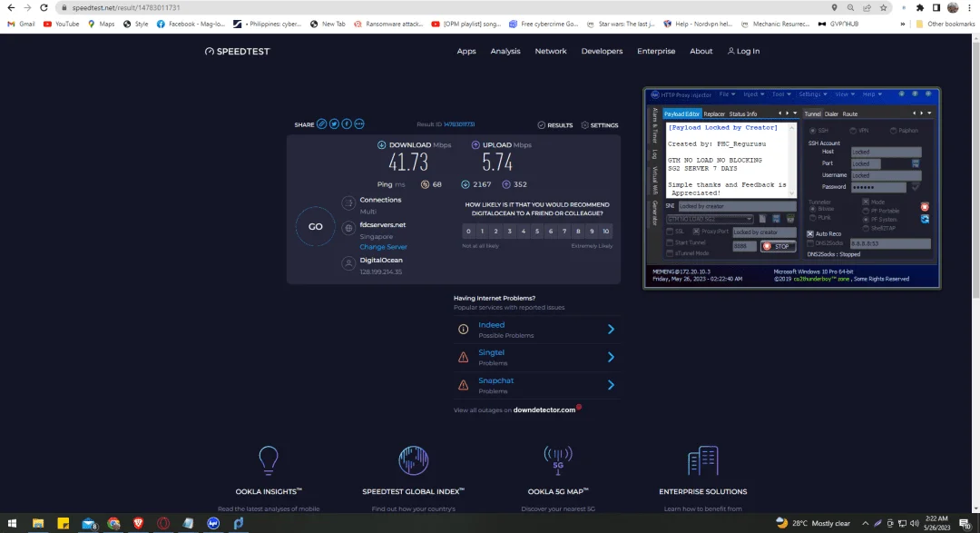Open the Settings menu dropdown in HTTP Injector
980x533 pixels.
tap(812, 94)
